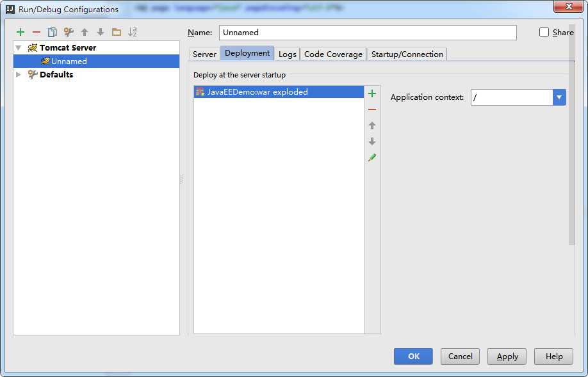588x377 pixels.
Task: Open Help for this dialog
Action: pos(554,357)
